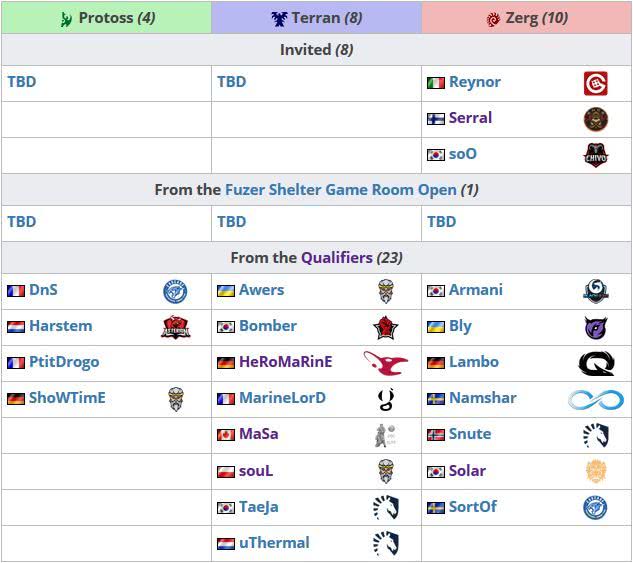Click the mousesports logo beside HeRoMaRinE
This screenshot has height=563, width=633.
click(386, 362)
